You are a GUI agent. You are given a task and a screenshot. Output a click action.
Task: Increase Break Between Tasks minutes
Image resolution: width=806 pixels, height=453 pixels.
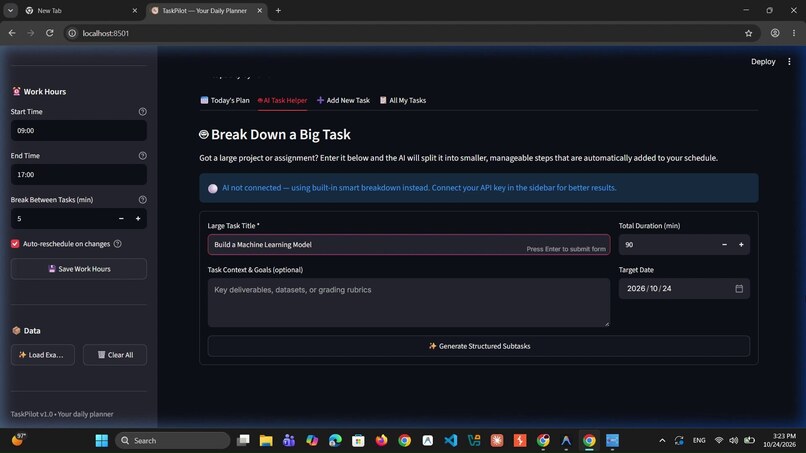point(138,219)
